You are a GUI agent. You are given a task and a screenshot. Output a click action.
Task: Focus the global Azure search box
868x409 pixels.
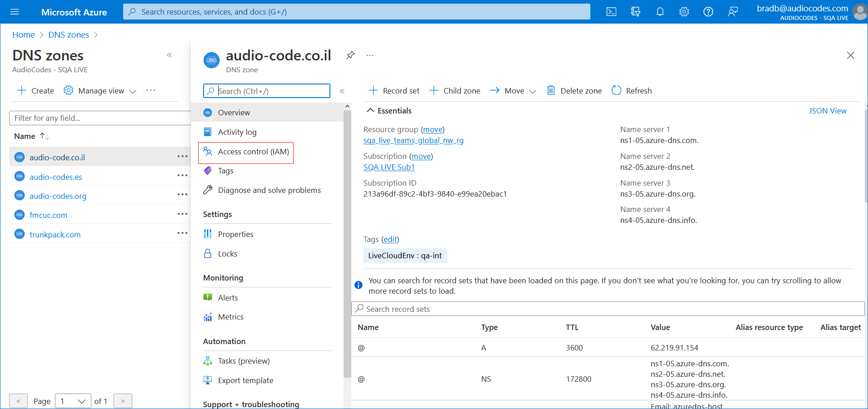357,12
